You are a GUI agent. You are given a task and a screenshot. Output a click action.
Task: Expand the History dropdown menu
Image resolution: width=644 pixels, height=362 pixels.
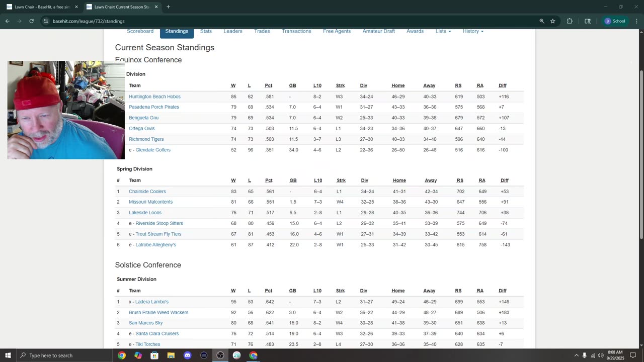(x=473, y=31)
